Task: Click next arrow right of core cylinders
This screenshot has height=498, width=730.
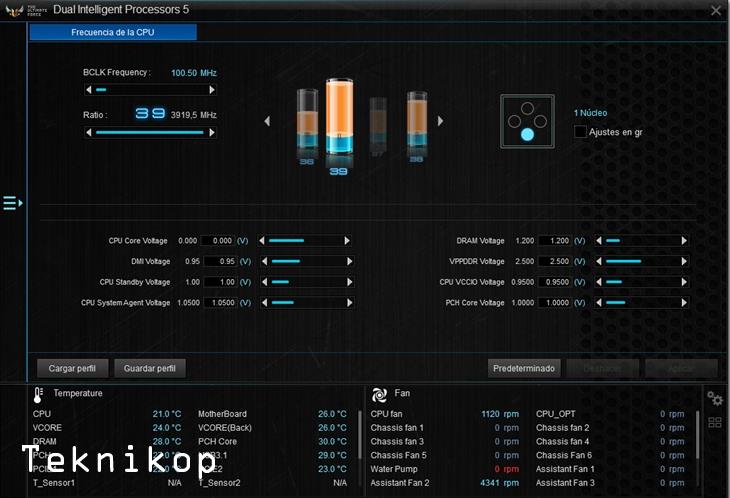Action: (x=441, y=121)
